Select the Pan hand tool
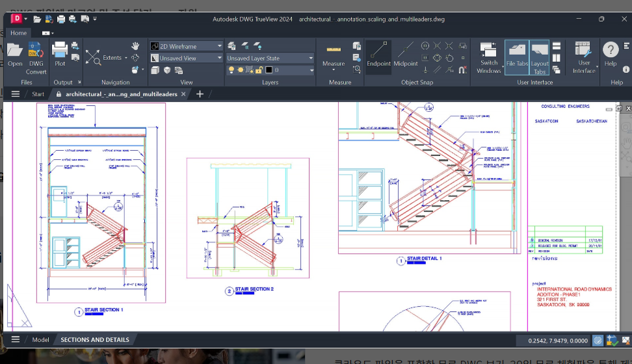632x364 pixels. pos(135,46)
